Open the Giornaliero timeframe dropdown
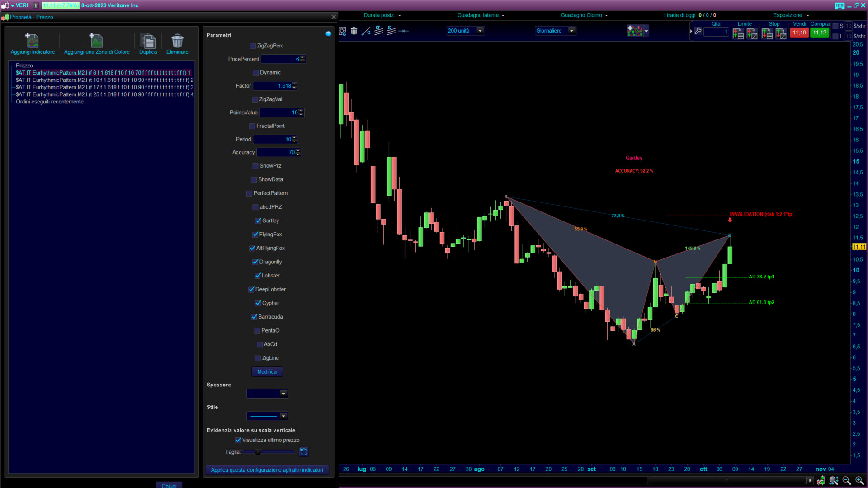The width and height of the screenshot is (868, 488). coord(571,31)
